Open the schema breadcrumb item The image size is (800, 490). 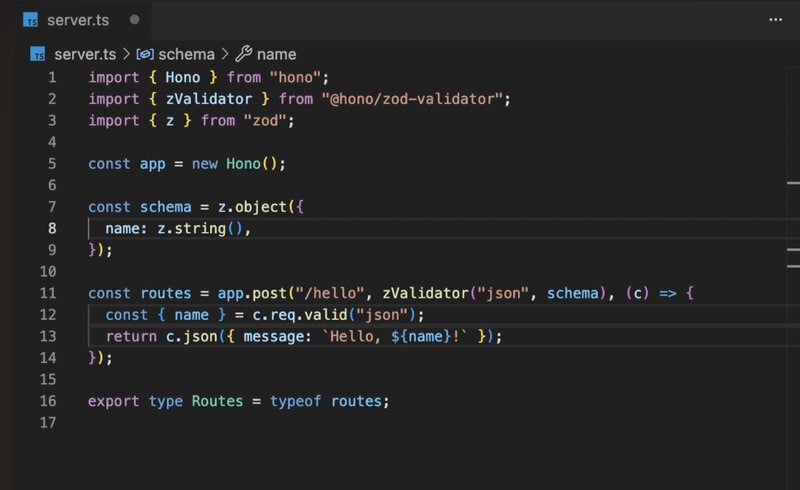tap(186, 54)
